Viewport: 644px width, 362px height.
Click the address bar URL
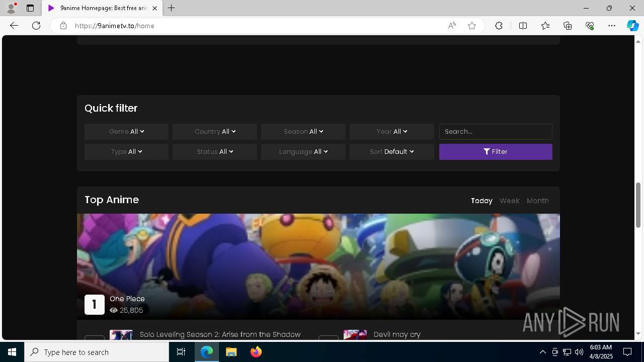(x=115, y=26)
